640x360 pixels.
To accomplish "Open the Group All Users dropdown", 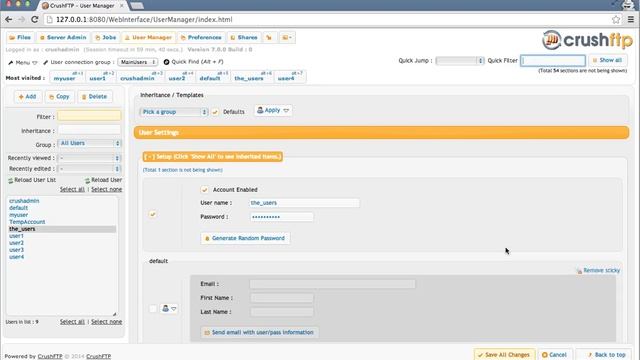I will tap(89, 143).
